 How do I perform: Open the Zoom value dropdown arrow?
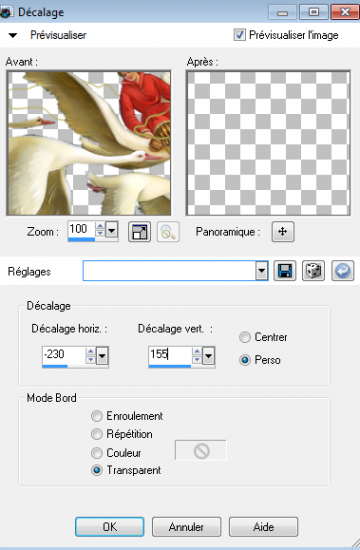[112, 231]
